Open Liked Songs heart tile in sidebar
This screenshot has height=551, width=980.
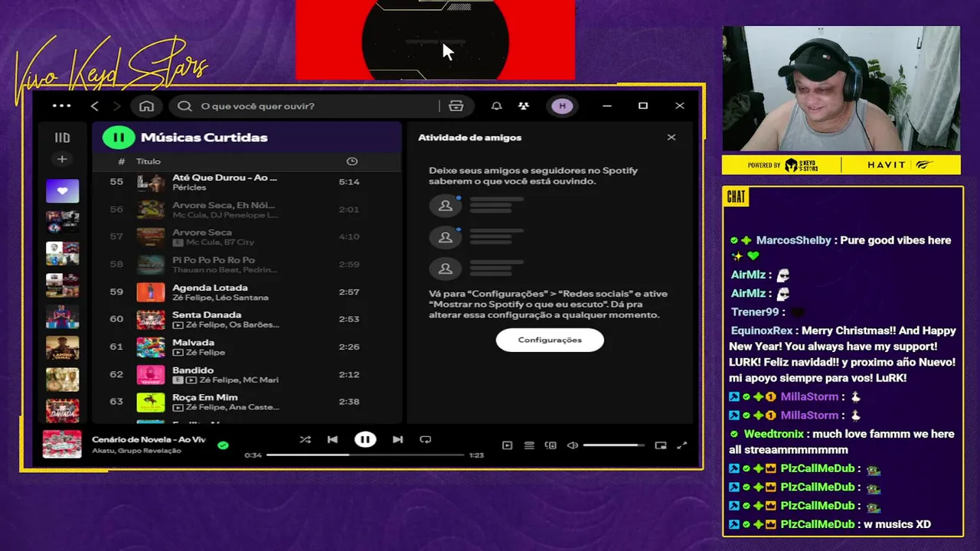coord(62,191)
